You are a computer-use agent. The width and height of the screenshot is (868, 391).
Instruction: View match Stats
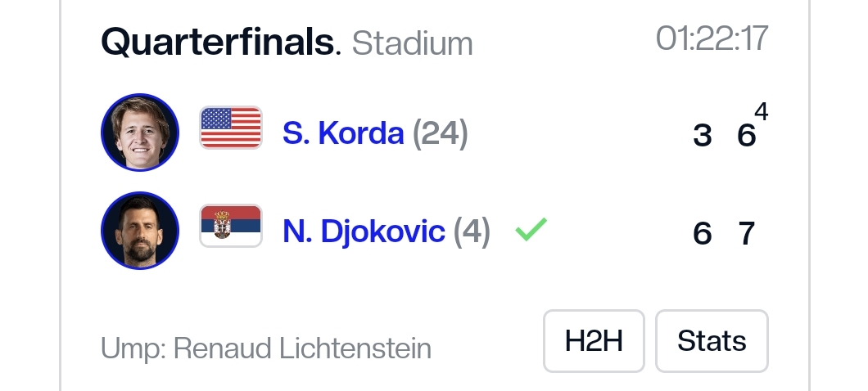click(x=712, y=341)
